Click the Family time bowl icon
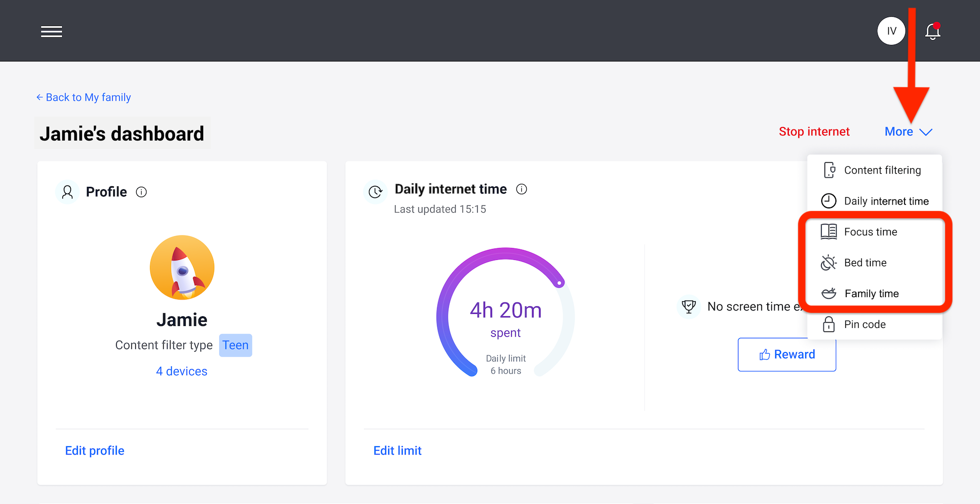 pyautogui.click(x=828, y=293)
